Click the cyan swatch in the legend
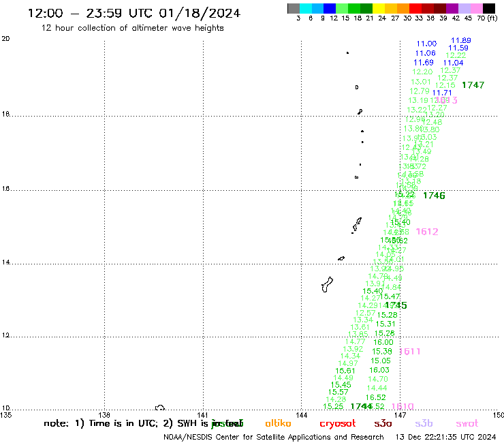 pyautogui.click(x=306, y=8)
